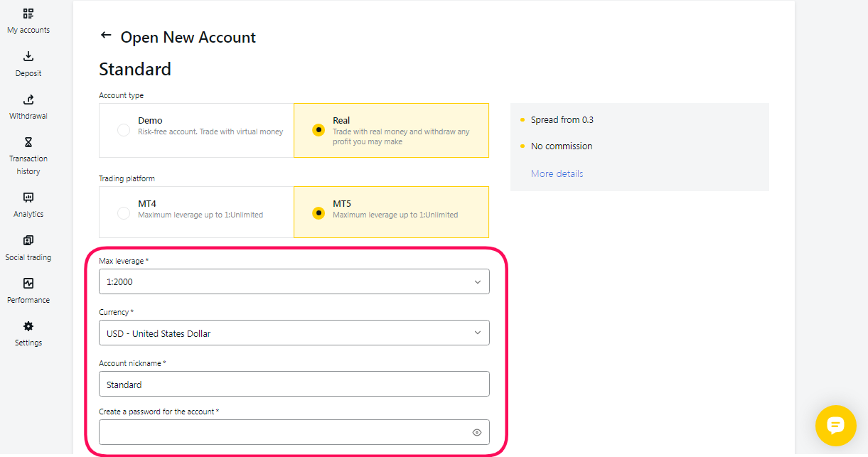
Task: Open My accounts grid icon
Action: point(28,14)
